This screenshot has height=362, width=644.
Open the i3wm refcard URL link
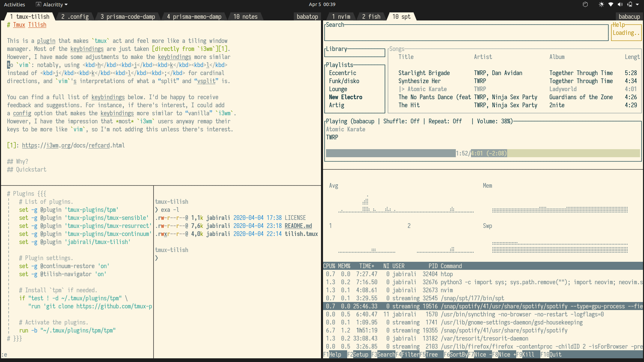[73, 145]
